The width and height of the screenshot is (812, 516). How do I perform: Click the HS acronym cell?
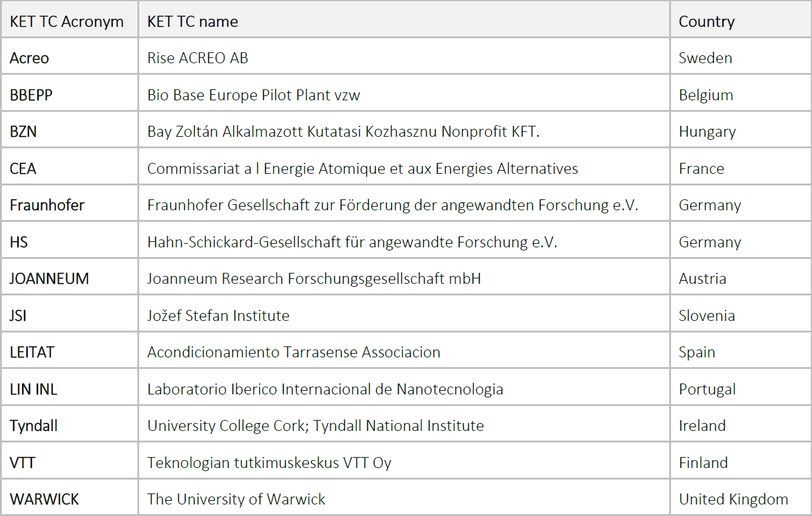coord(19,242)
